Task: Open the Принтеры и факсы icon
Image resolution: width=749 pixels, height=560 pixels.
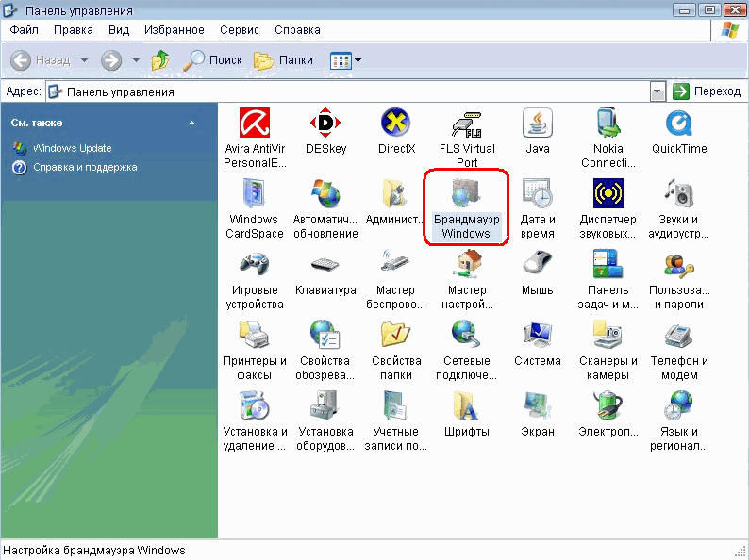Action: click(254, 336)
